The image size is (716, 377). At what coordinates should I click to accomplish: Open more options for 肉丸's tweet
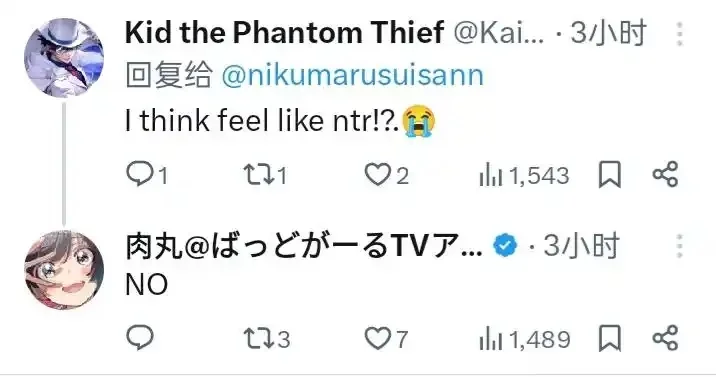click(680, 246)
